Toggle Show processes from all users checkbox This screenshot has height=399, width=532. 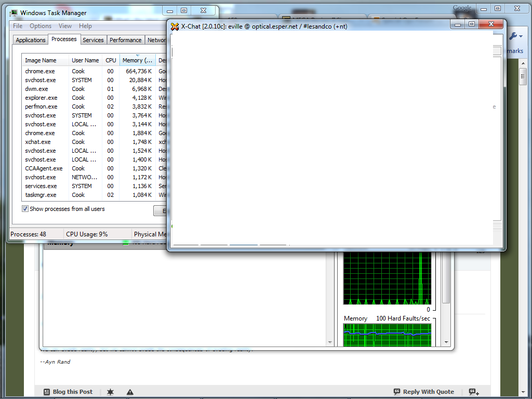point(25,209)
